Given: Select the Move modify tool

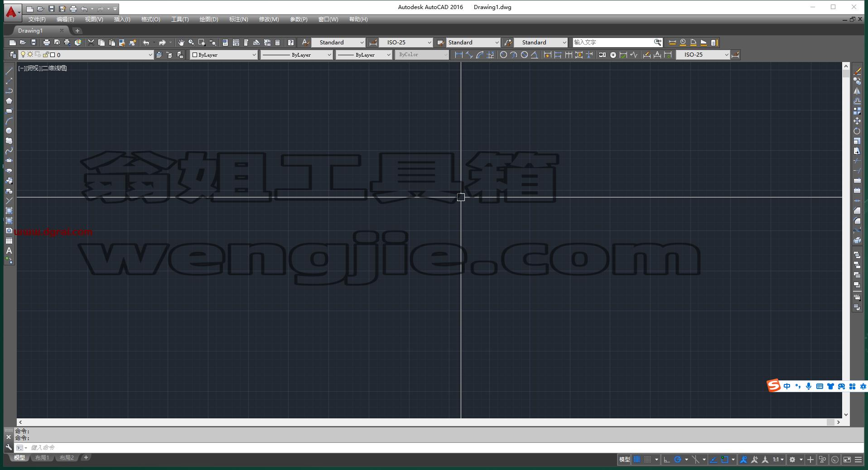Looking at the screenshot, I should point(857,121).
